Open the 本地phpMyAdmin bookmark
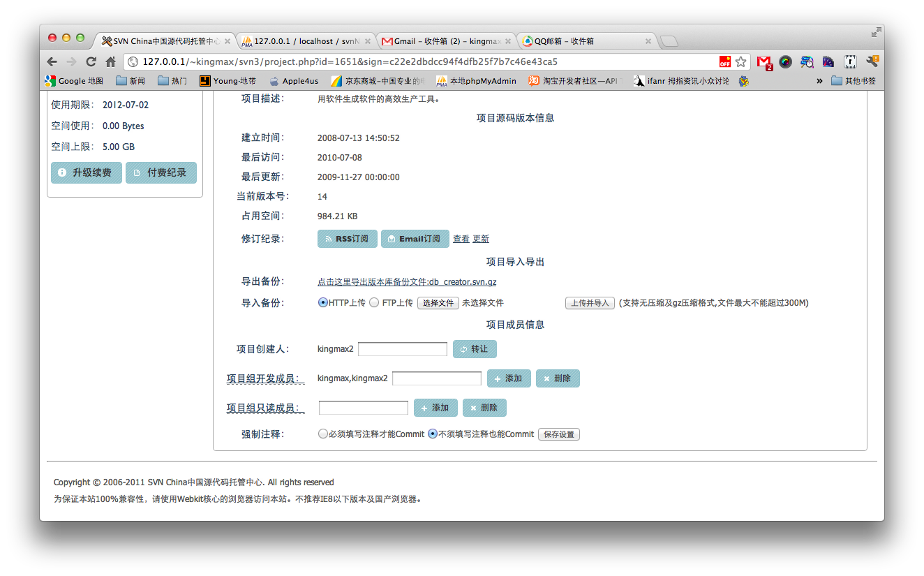This screenshot has height=576, width=924. pyautogui.click(x=476, y=81)
